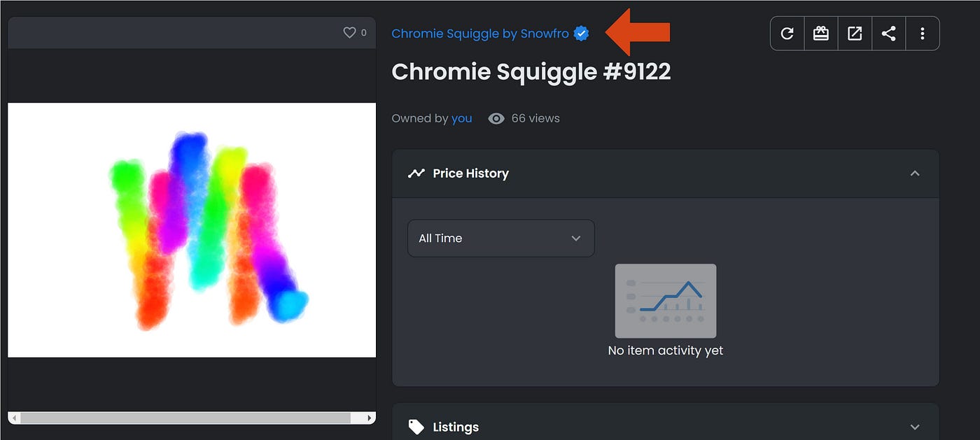Collapse the Price History section chevron
Image resolution: width=980 pixels, height=440 pixels.
pos(915,173)
